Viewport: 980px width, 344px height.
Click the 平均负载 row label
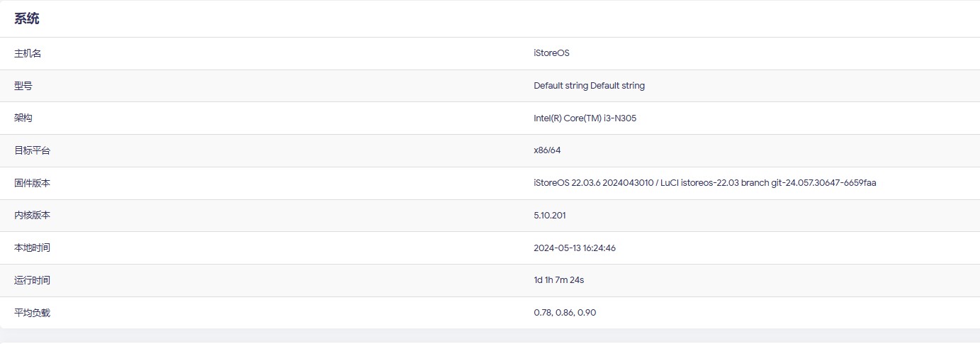pyautogui.click(x=32, y=313)
